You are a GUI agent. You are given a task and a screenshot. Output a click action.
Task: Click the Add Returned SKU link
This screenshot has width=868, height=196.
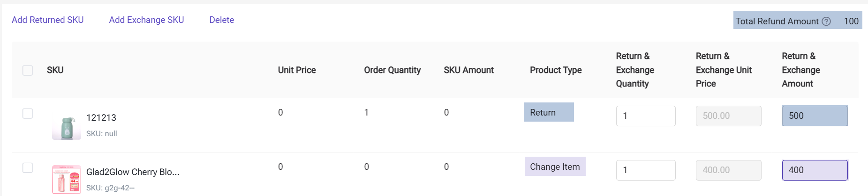point(48,20)
